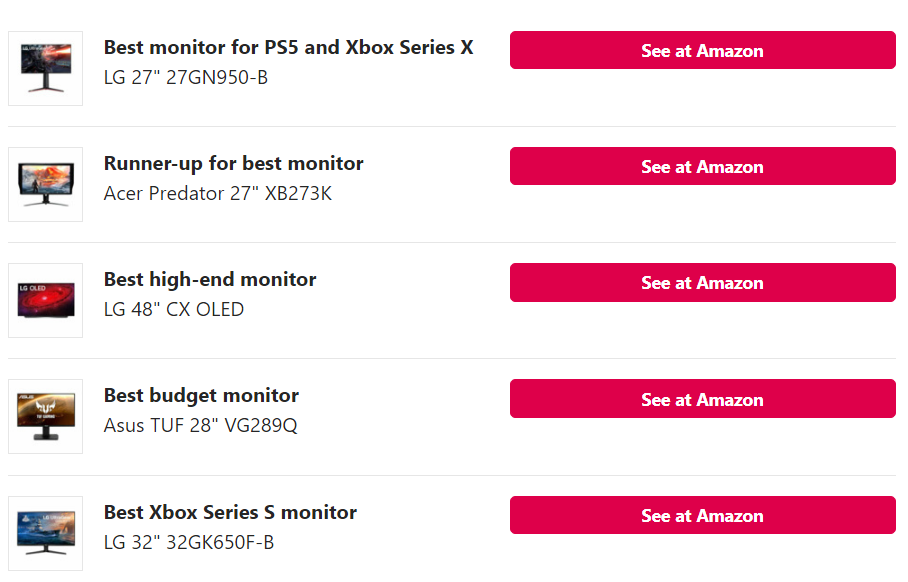Open 'Runner-up for best monitor' heading
The height and width of the screenshot is (582, 908).
(233, 164)
